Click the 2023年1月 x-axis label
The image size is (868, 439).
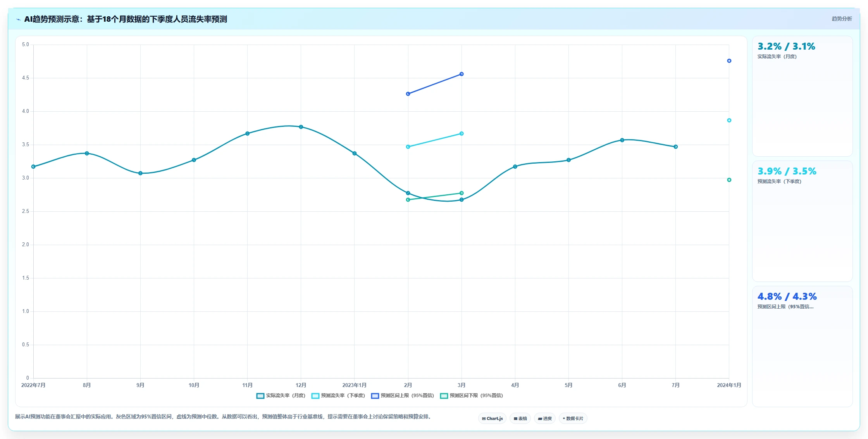pyautogui.click(x=354, y=385)
